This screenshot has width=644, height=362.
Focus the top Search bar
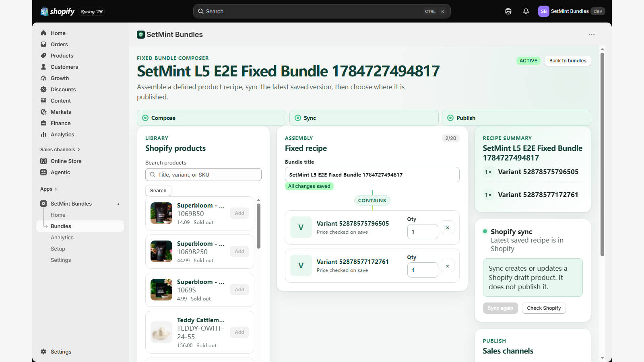[322, 11]
